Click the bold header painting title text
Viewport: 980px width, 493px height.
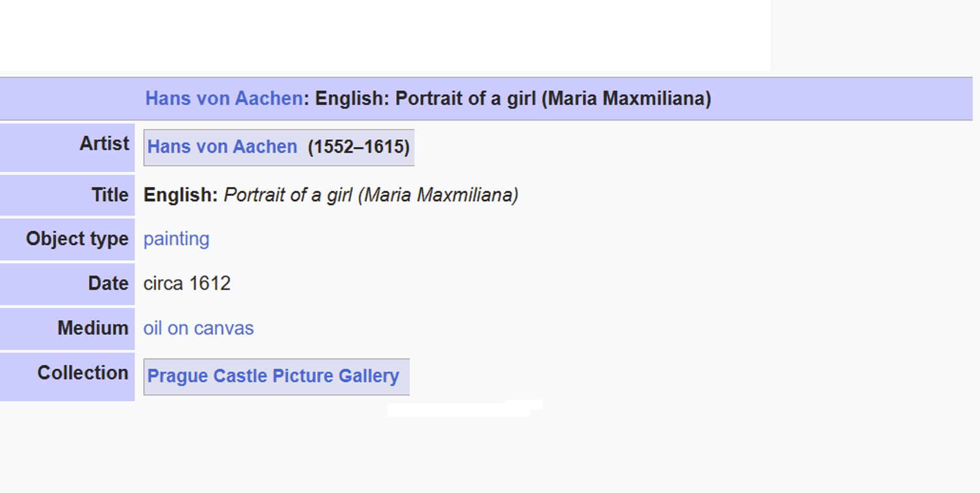coord(513,98)
